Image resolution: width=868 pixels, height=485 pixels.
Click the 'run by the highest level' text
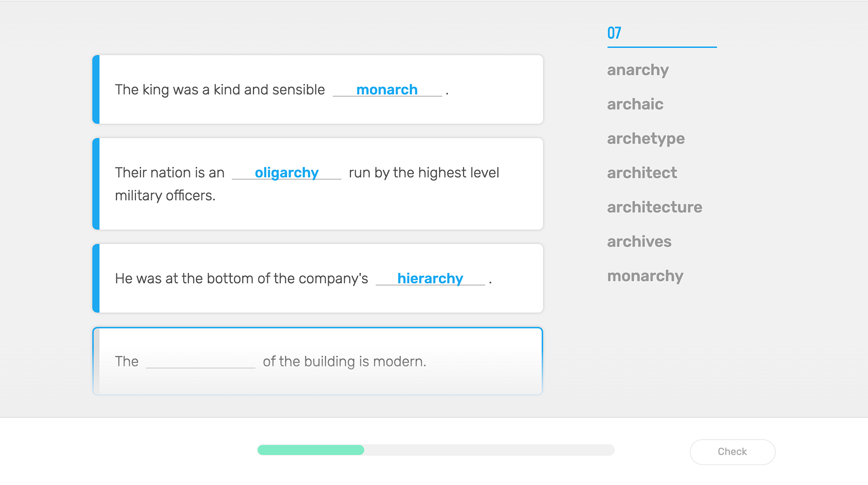click(x=424, y=173)
